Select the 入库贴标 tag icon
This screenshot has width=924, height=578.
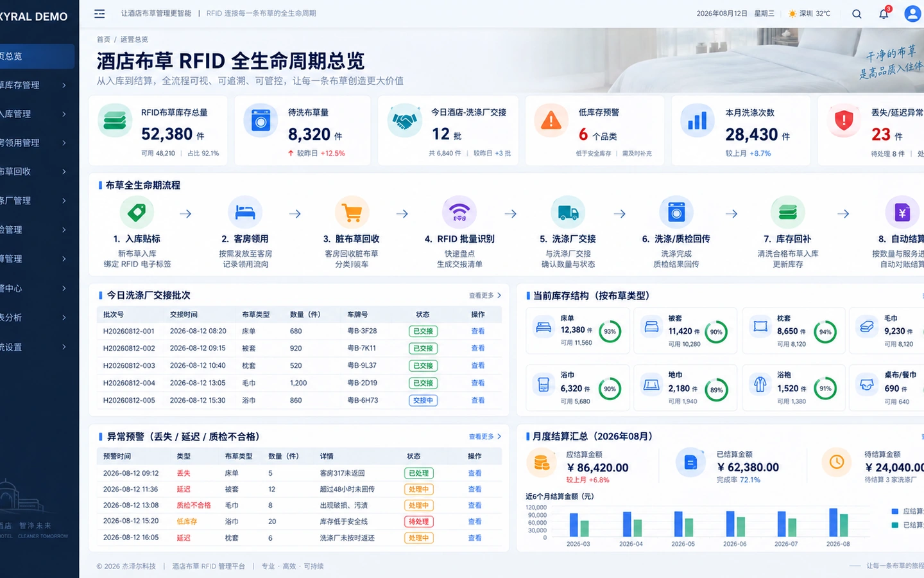pos(137,213)
